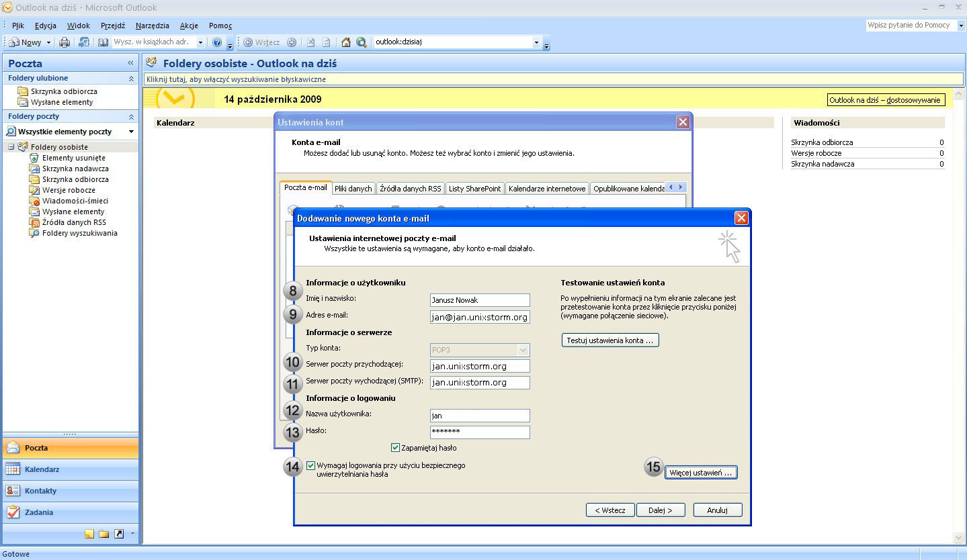Click the Wstecz button in the dialog
This screenshot has height=560, width=967.
[x=610, y=510]
